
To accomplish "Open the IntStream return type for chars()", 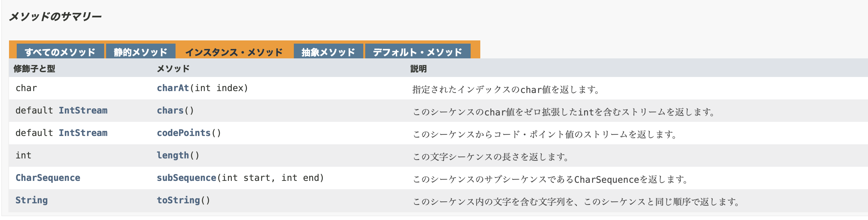I will point(84,110).
